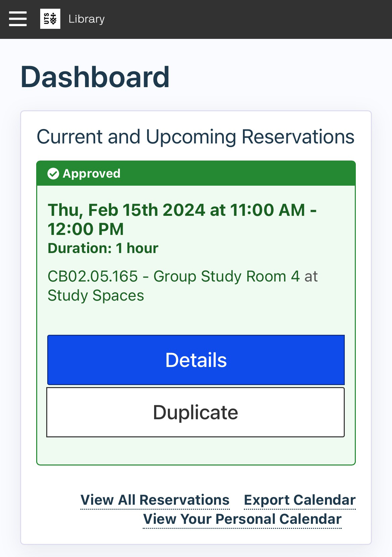Image resolution: width=392 pixels, height=557 pixels.
Task: Click the Approved status label text
Action: (91, 174)
